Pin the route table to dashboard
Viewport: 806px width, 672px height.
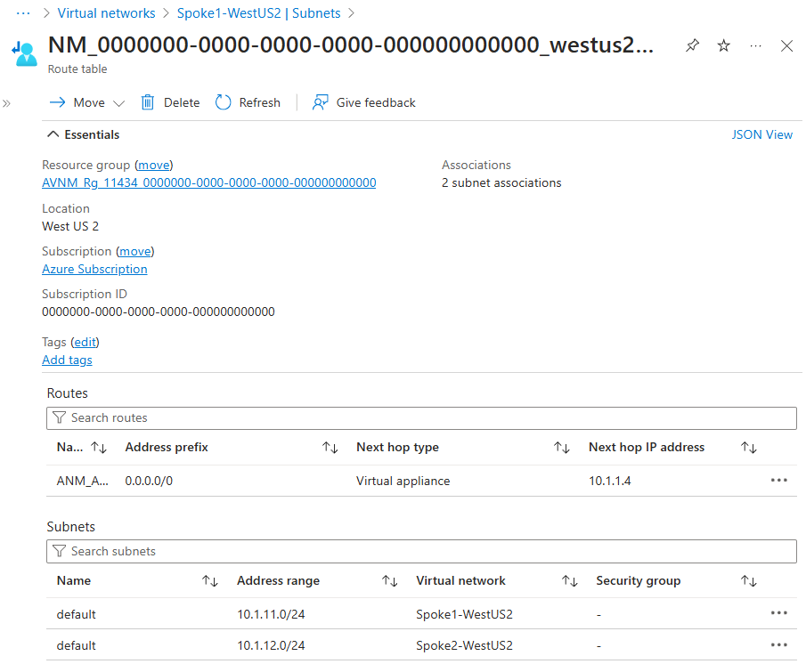(x=692, y=45)
